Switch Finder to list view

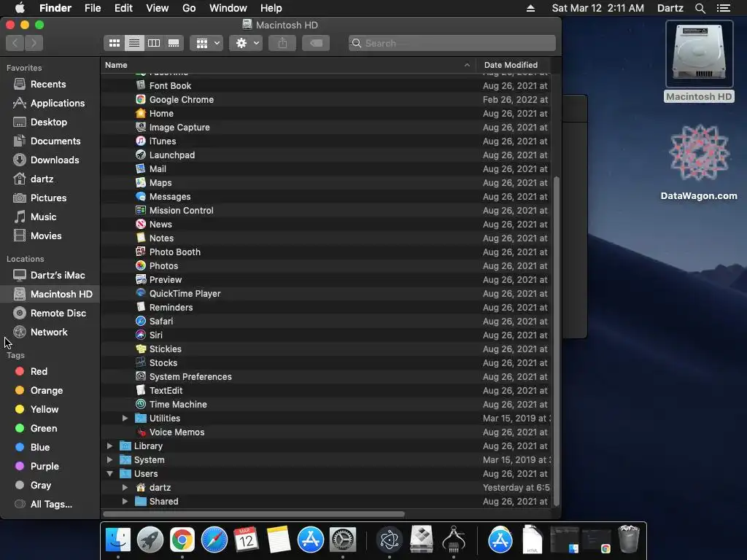pos(134,43)
